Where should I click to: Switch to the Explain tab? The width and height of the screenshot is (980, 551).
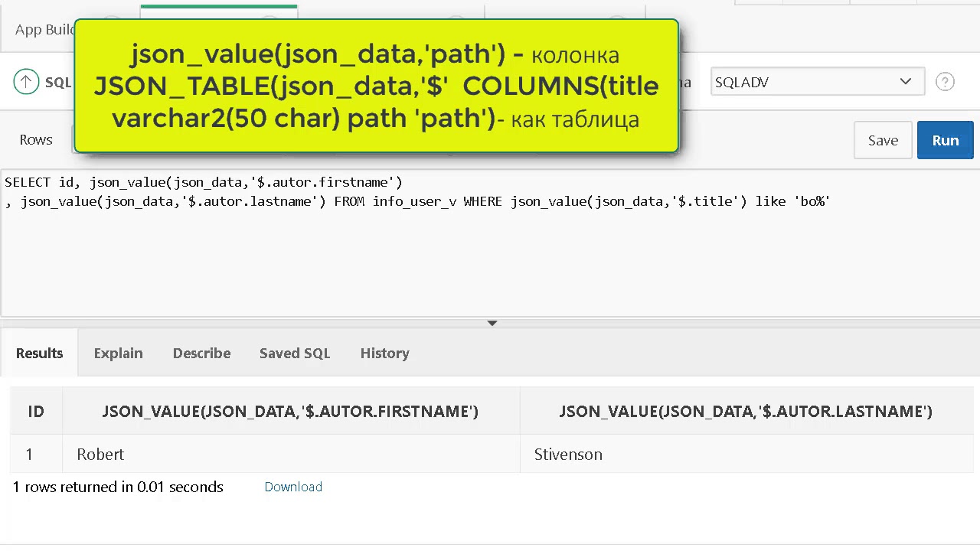click(118, 353)
